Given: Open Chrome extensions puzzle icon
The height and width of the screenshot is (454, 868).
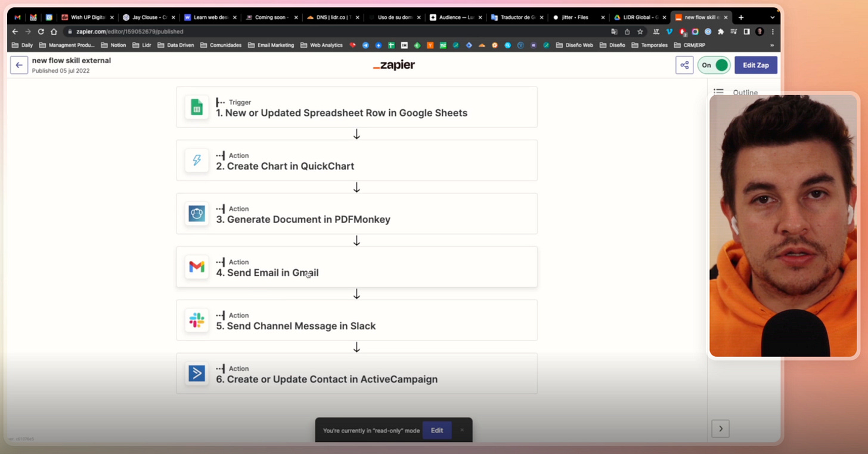Looking at the screenshot, I should coord(721,32).
